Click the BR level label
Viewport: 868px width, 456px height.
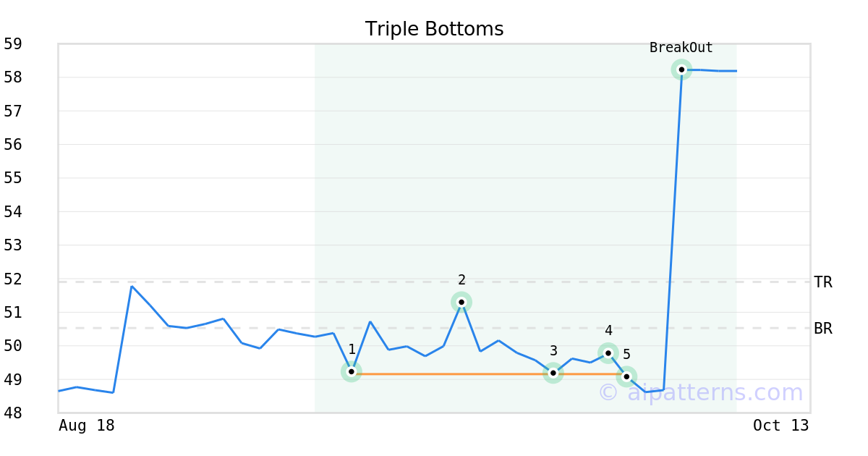[823, 329]
